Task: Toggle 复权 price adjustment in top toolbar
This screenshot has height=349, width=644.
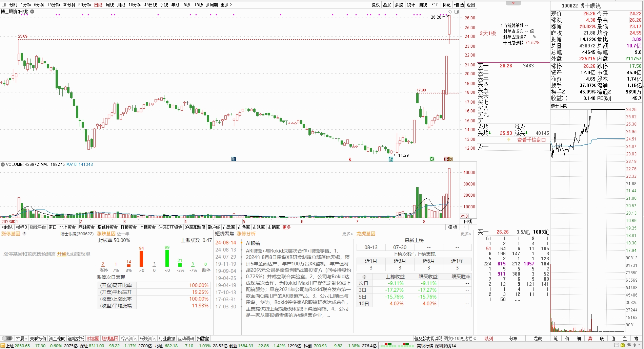Action: [x=376, y=5]
